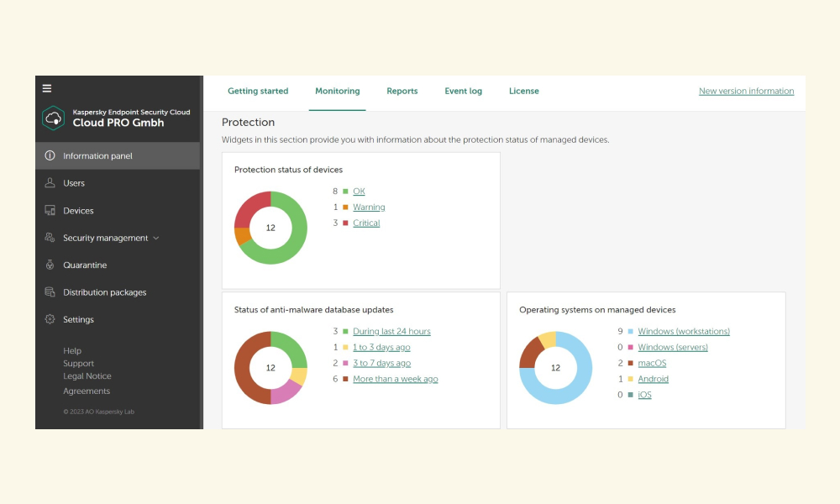Viewport: 840px width, 504px height.
Task: Click the Information panel info icon
Action: point(50,156)
